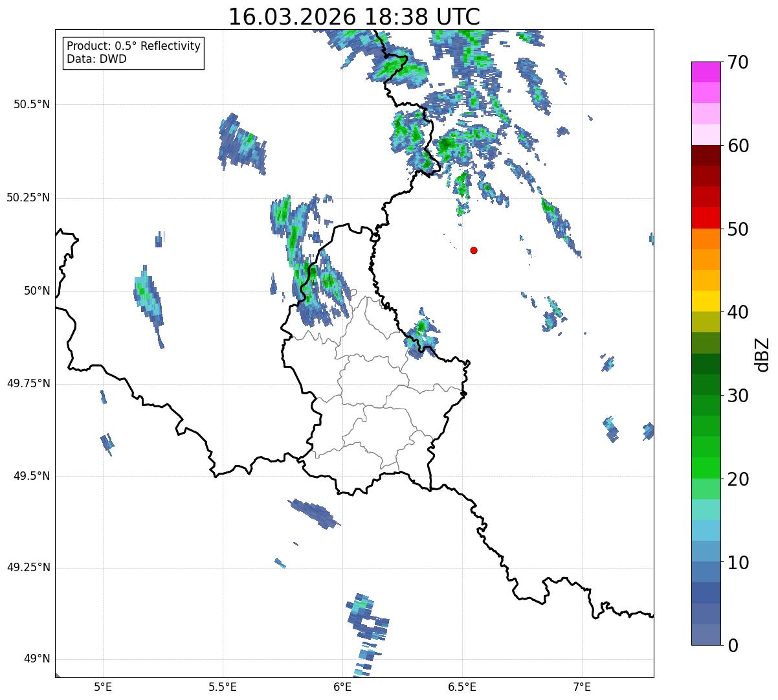Click the 50.5°N latitude label
The width and height of the screenshot is (778, 700).
[32, 104]
